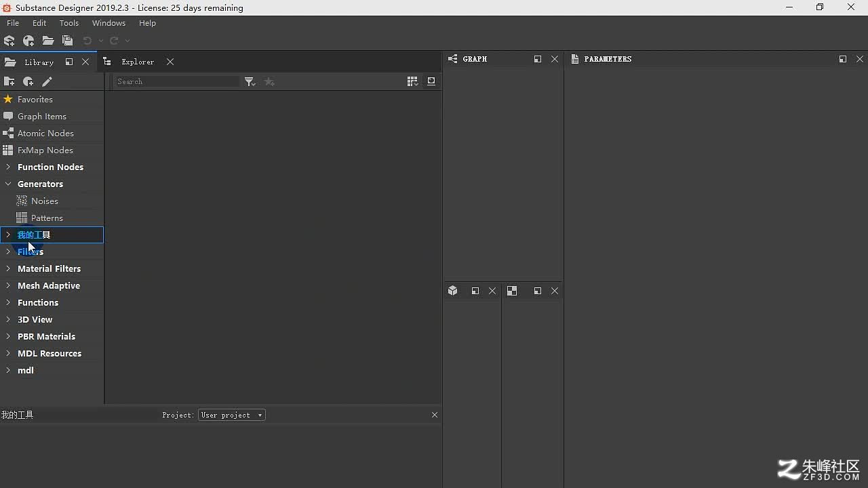Expand the PBR Materials category
The height and width of the screenshot is (488, 868).
coord(7,336)
